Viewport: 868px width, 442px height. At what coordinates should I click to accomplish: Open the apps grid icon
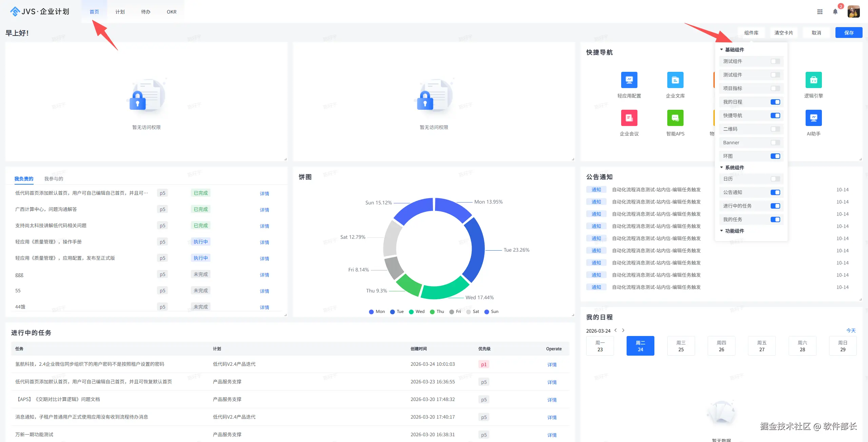click(820, 12)
